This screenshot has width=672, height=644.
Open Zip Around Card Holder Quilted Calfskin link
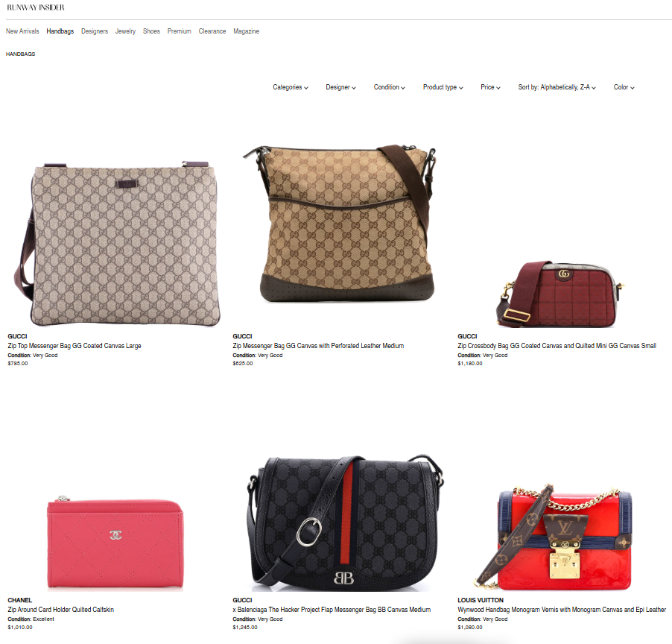pos(61,609)
